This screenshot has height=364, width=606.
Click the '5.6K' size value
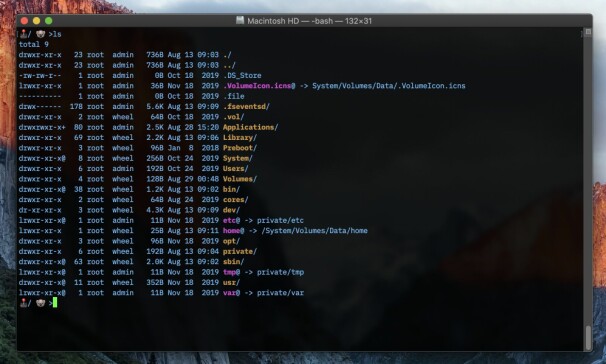coord(155,107)
